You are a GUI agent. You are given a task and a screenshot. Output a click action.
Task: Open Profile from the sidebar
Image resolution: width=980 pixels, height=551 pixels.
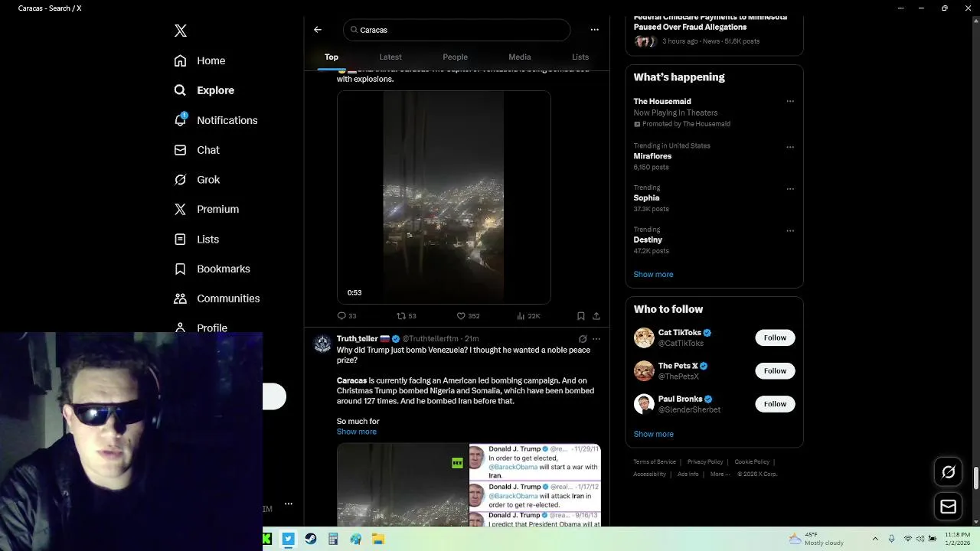coord(201,328)
